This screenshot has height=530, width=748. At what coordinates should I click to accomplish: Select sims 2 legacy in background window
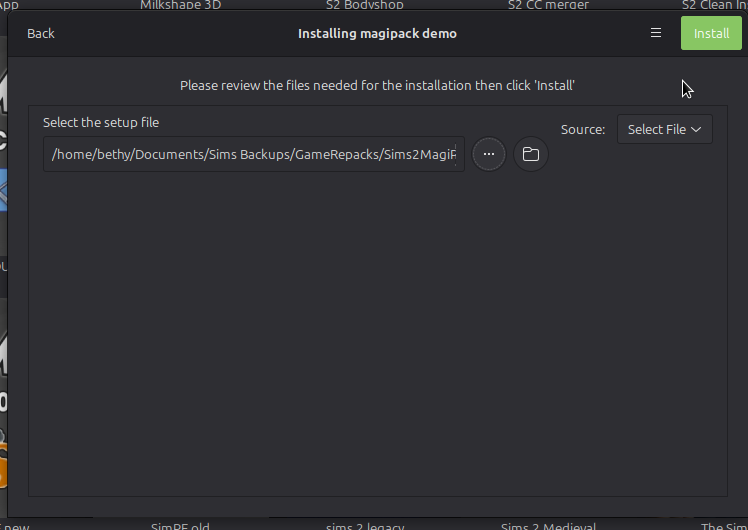[x=365, y=526]
